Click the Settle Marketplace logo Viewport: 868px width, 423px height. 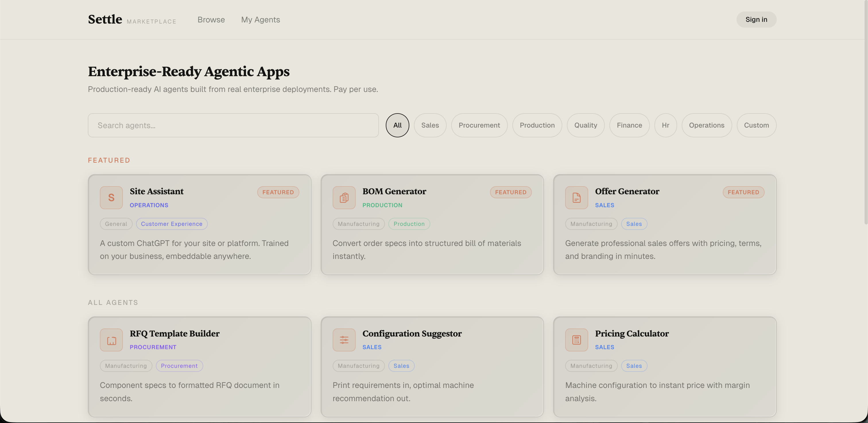coord(132,20)
